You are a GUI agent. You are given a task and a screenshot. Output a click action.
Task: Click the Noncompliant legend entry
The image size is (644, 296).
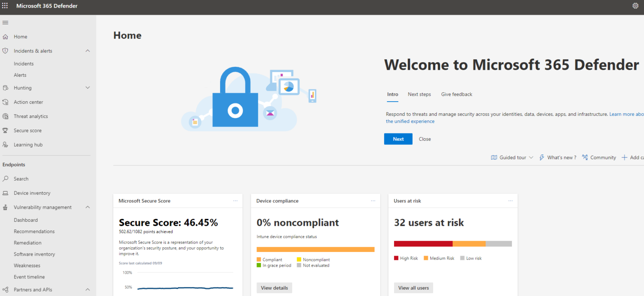(x=313, y=259)
